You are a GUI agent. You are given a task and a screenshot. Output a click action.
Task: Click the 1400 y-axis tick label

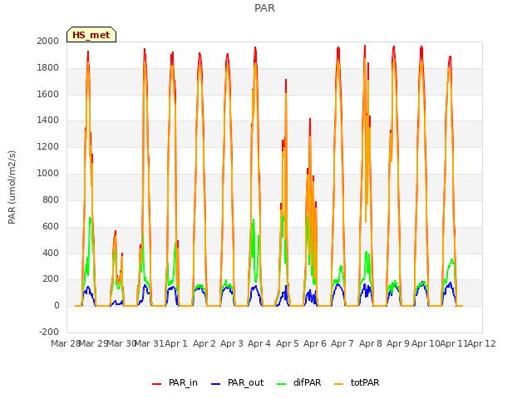(48, 121)
